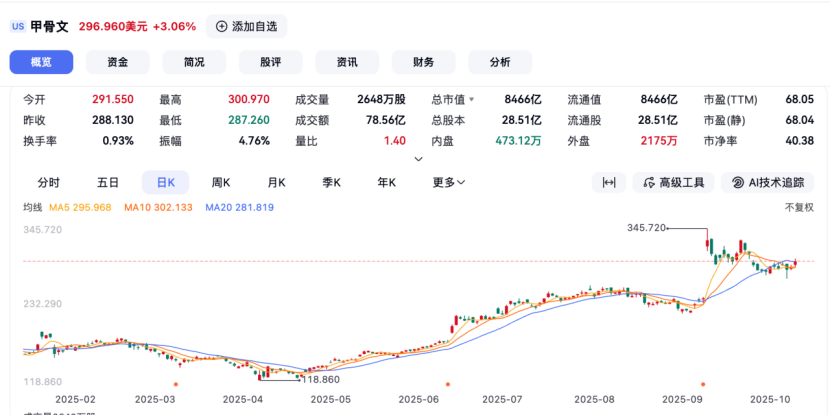Select the 分时 intraday chart

coord(48,182)
